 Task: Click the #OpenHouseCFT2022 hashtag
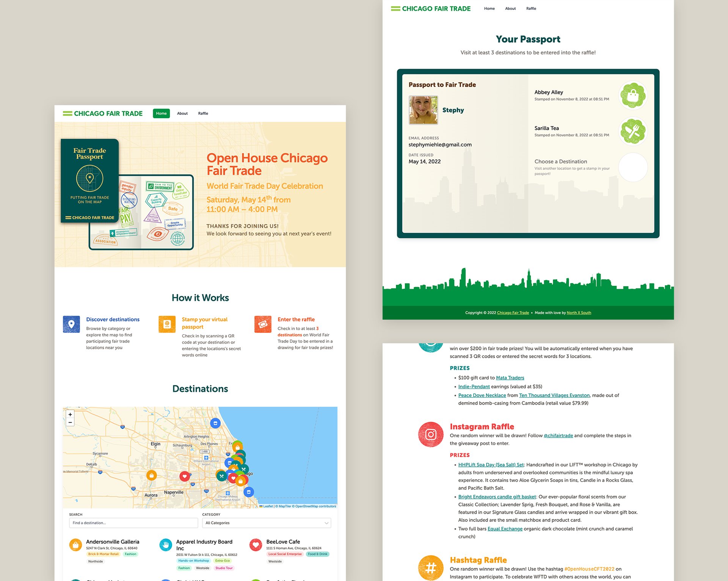tap(589, 569)
